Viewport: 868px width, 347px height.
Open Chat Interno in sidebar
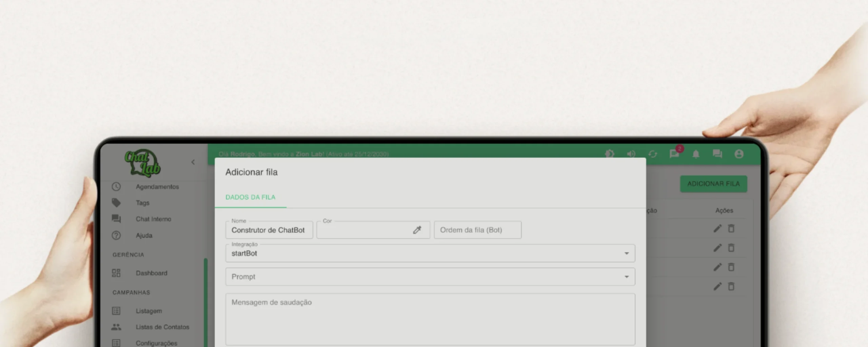point(153,219)
